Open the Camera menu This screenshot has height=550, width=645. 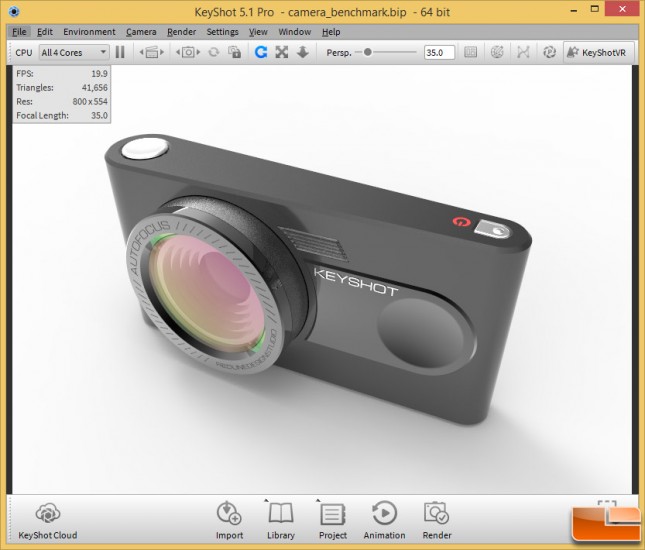(x=141, y=32)
